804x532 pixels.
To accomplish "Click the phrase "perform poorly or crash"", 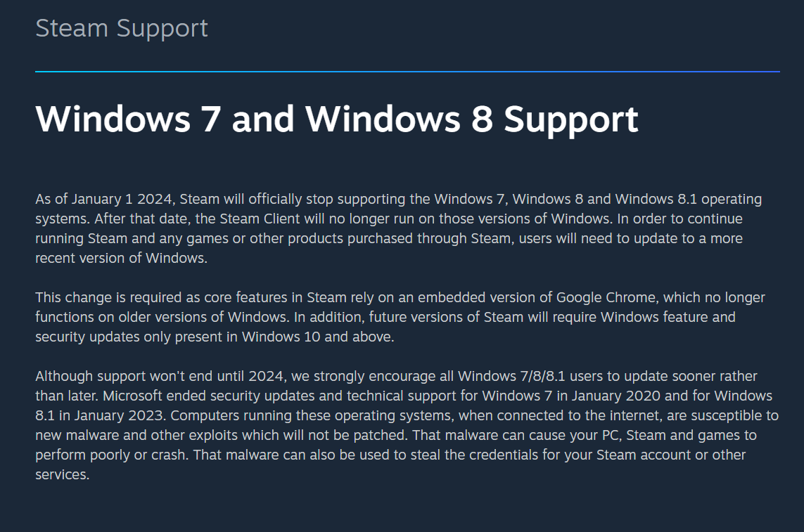I will point(110,455).
